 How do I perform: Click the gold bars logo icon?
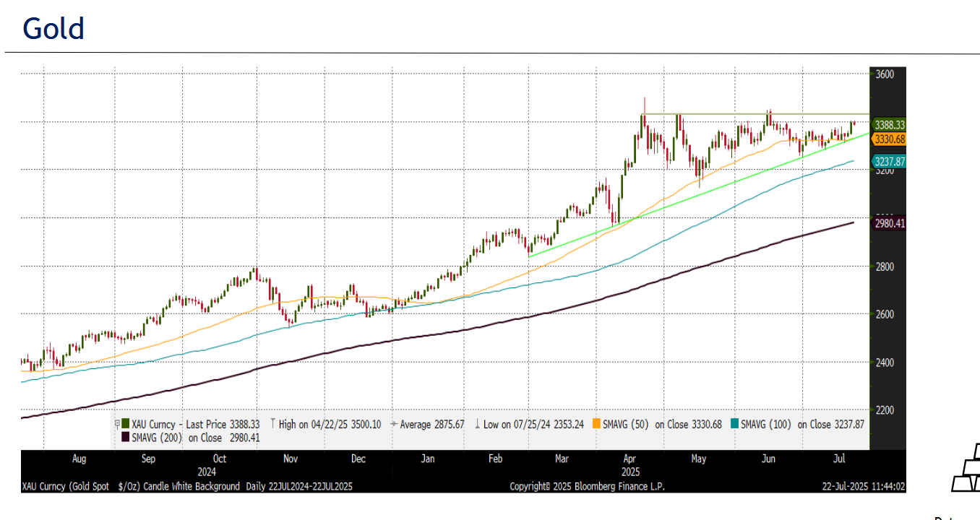click(966, 468)
